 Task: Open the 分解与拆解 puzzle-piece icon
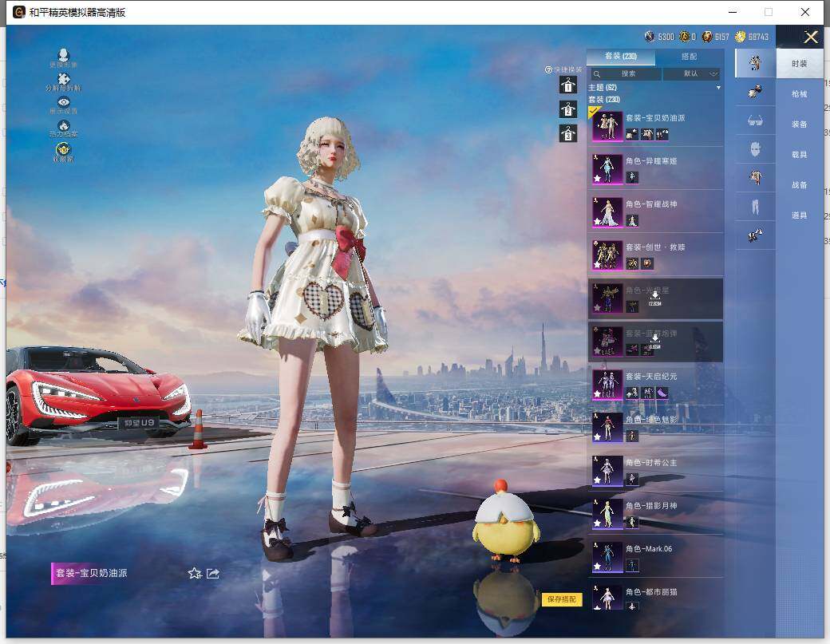coord(64,80)
